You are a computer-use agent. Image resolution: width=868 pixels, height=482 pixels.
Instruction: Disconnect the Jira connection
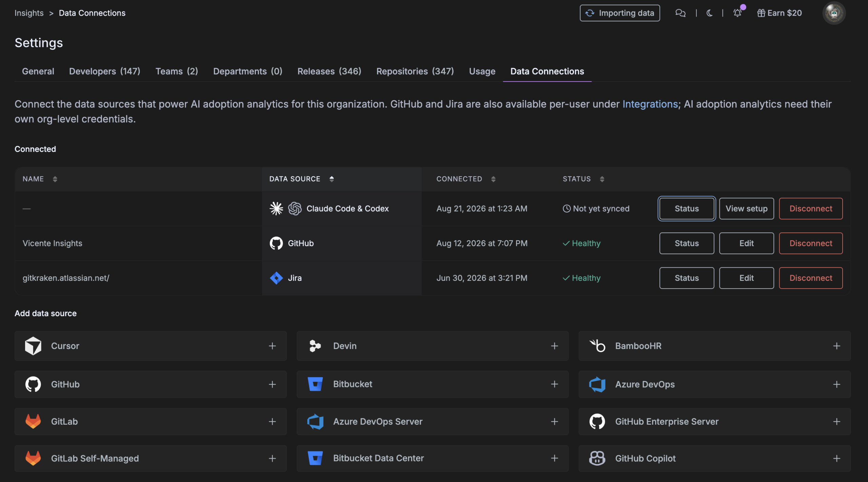pos(811,277)
